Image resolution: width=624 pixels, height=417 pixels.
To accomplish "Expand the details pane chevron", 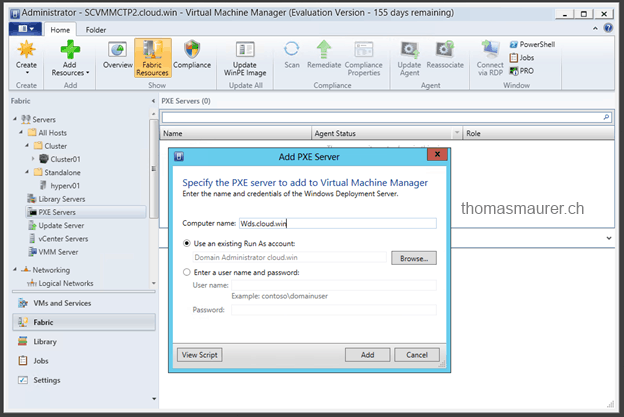I will (608, 238).
